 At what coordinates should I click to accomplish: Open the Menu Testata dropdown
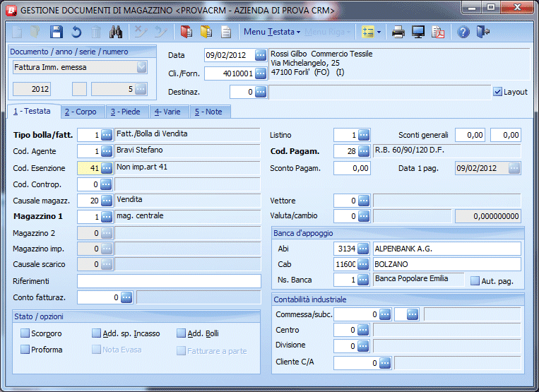coord(272,32)
